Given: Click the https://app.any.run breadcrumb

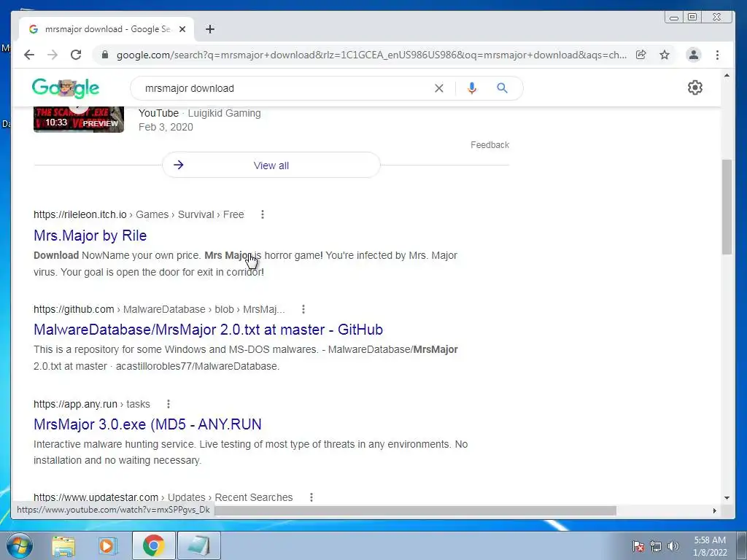Looking at the screenshot, I should click(x=75, y=404).
